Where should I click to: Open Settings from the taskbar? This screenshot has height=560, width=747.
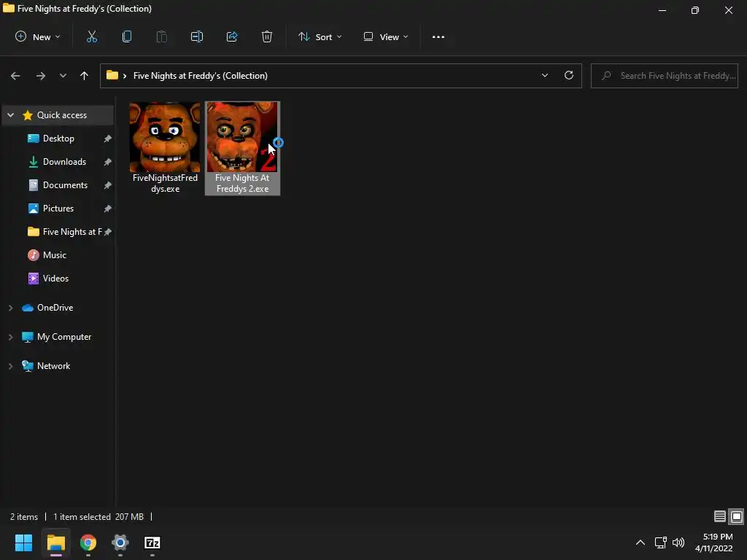tap(120, 542)
